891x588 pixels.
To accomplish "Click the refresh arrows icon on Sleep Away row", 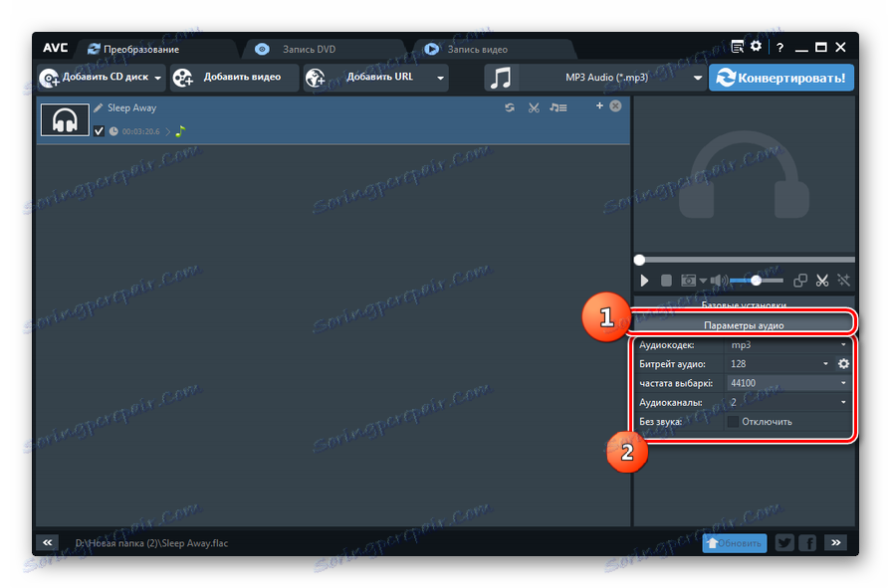I will point(509,107).
